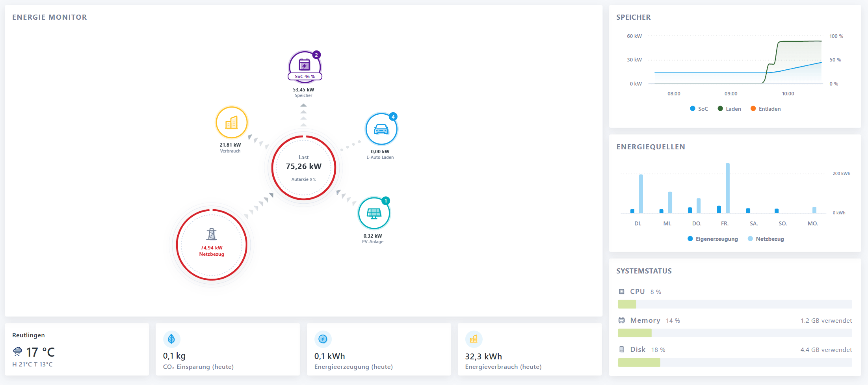Toggle the Laden legend series

tap(729, 109)
